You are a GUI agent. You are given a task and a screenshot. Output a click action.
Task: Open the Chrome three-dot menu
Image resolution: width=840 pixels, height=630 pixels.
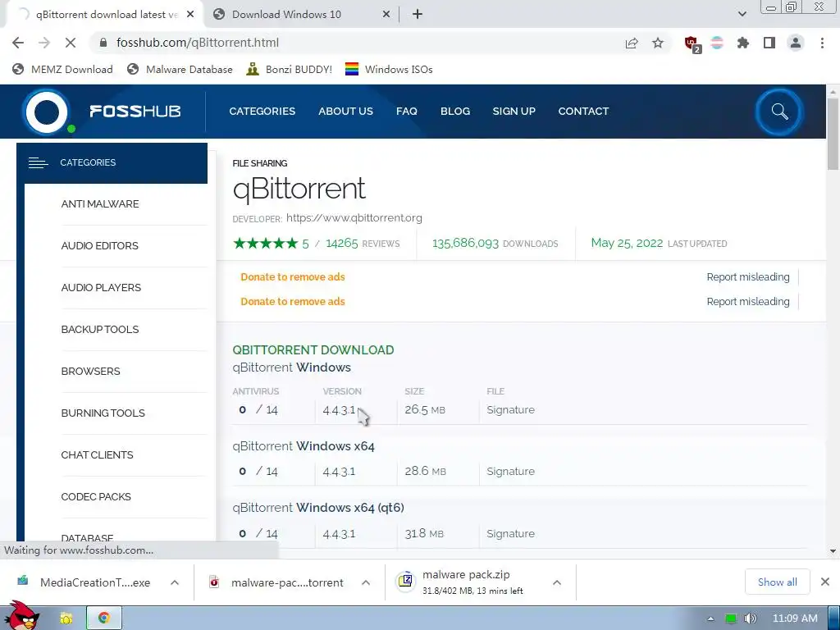pyautogui.click(x=822, y=43)
